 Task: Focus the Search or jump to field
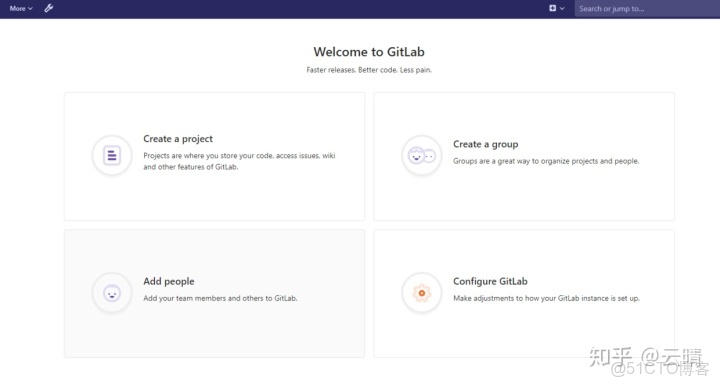[x=647, y=9]
